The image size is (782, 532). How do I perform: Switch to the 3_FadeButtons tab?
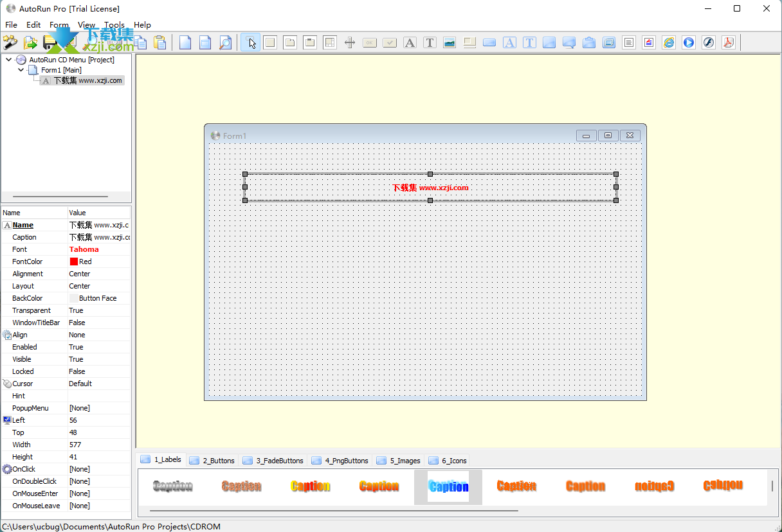click(273, 461)
